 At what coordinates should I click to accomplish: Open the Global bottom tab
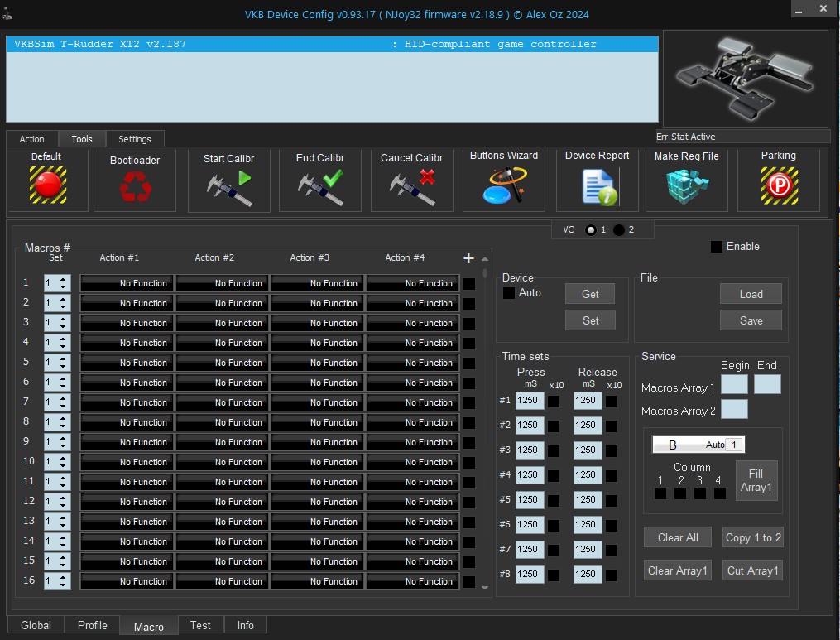(x=36, y=626)
